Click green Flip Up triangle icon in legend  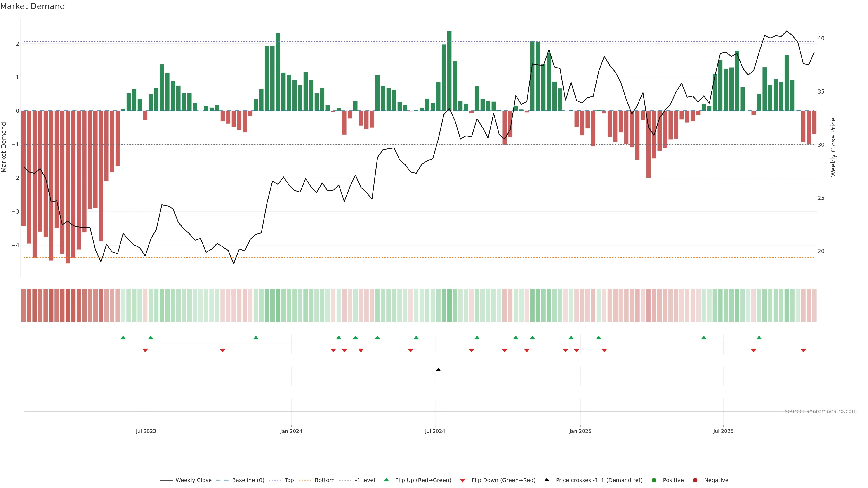click(x=387, y=480)
